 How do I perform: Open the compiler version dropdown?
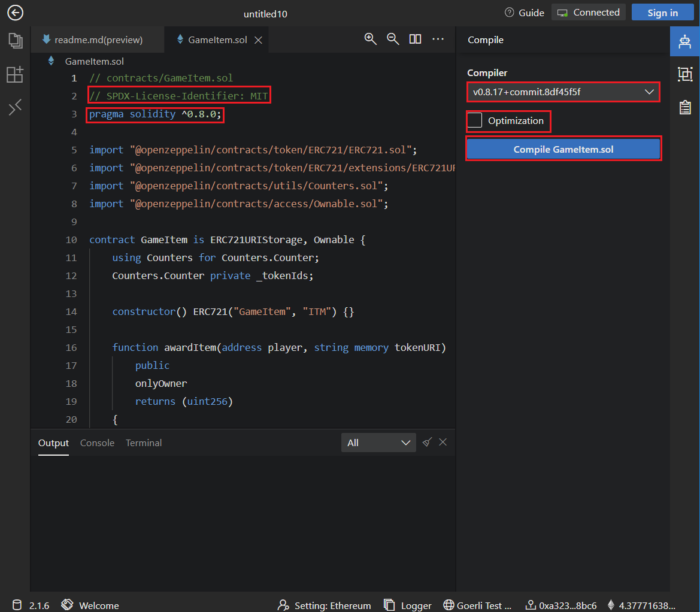coord(563,92)
